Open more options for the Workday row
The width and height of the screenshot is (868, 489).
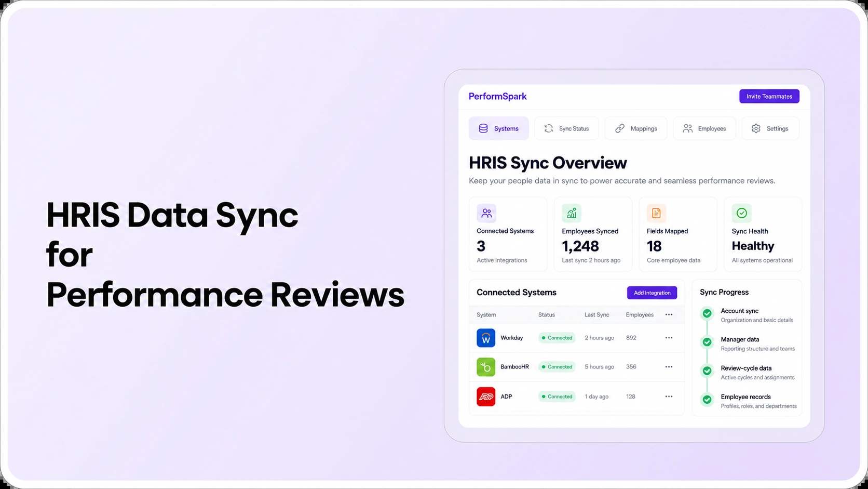click(669, 338)
